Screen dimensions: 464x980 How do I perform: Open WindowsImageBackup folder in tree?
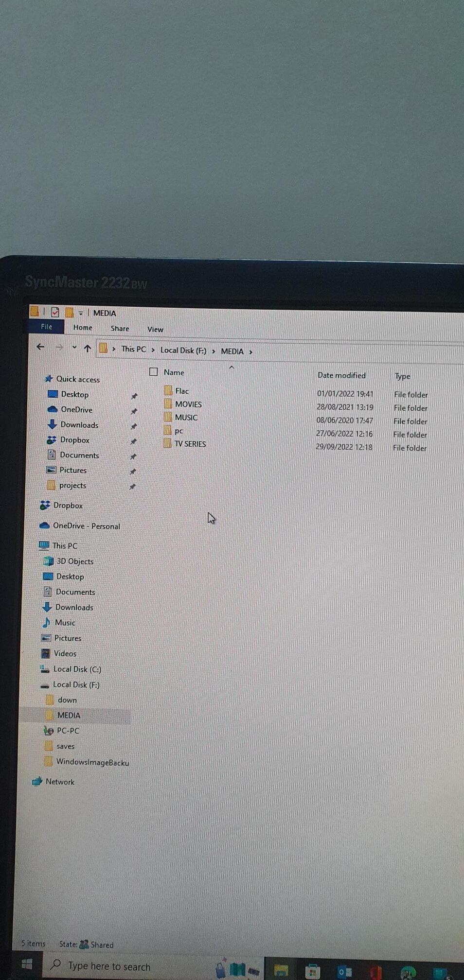pyautogui.click(x=92, y=762)
